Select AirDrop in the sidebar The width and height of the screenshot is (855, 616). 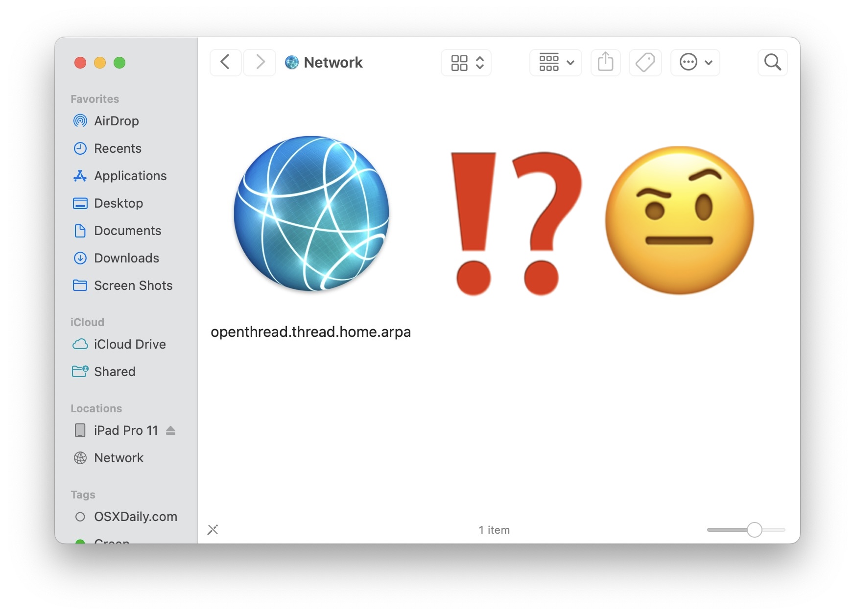coord(116,121)
